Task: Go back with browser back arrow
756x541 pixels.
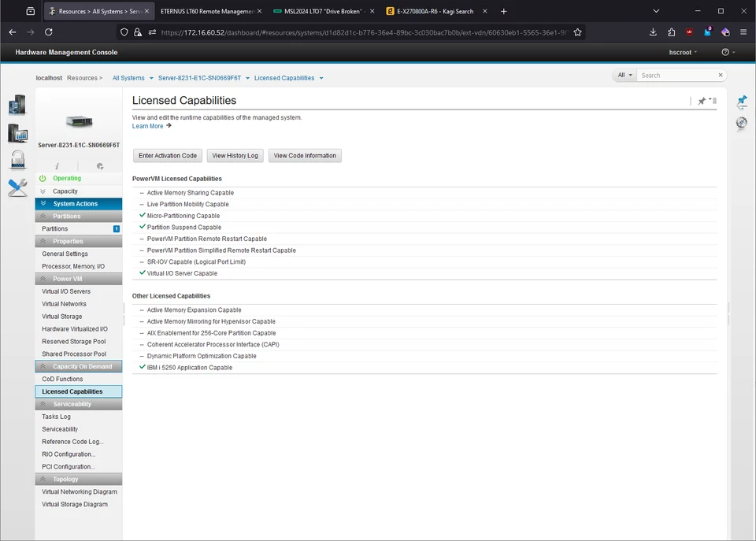Action: coord(13,32)
